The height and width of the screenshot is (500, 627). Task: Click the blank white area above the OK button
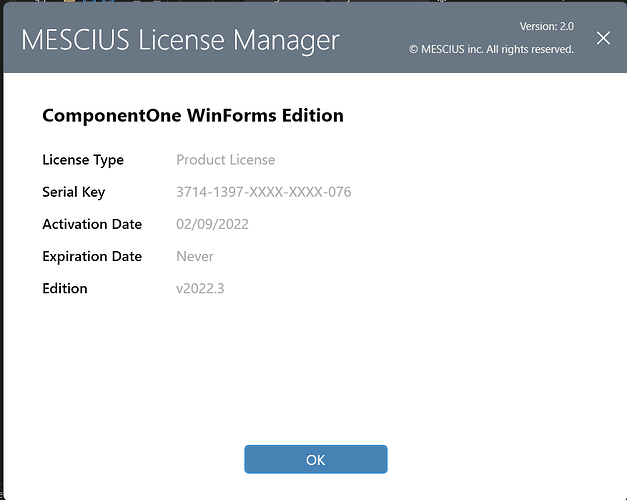coord(315,380)
